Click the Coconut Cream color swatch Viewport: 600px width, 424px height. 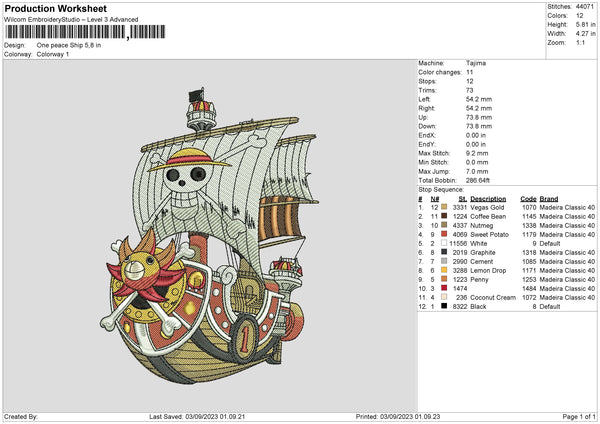coord(444,297)
